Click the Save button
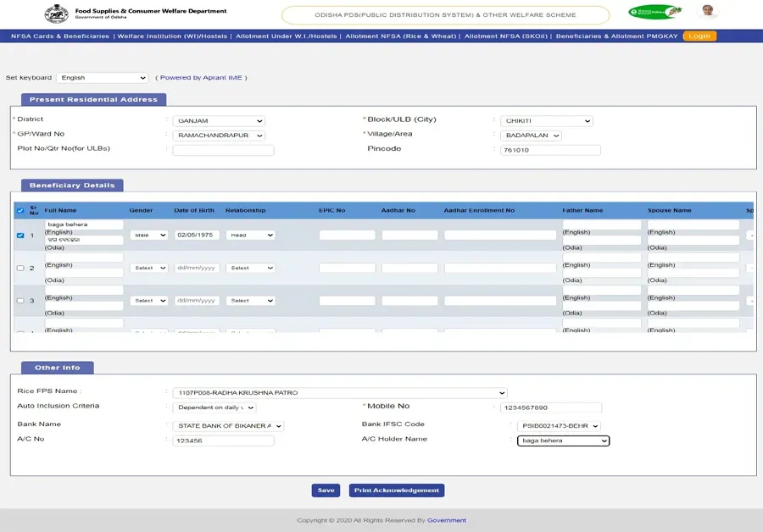The image size is (763, 532). coord(326,490)
